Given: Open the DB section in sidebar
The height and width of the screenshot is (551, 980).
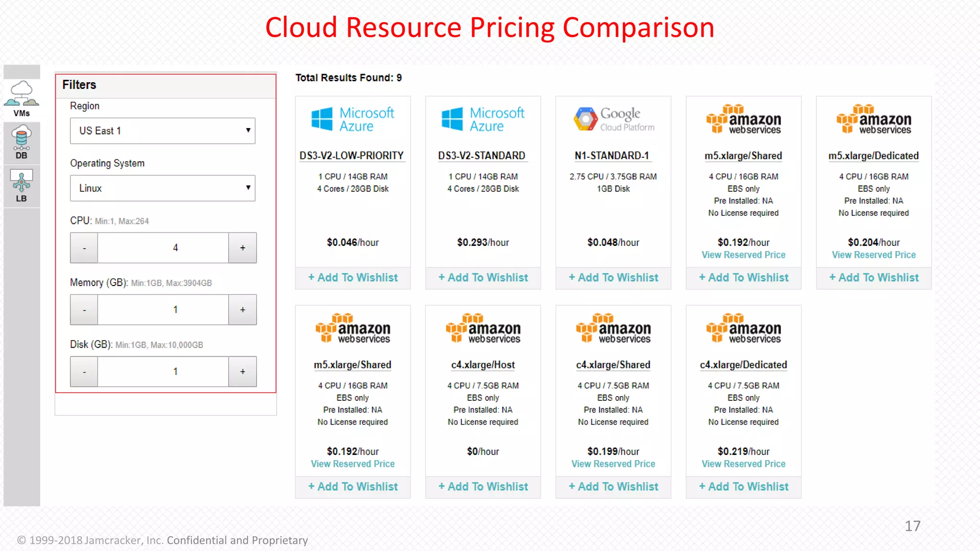Looking at the screenshot, I should coord(22,143).
